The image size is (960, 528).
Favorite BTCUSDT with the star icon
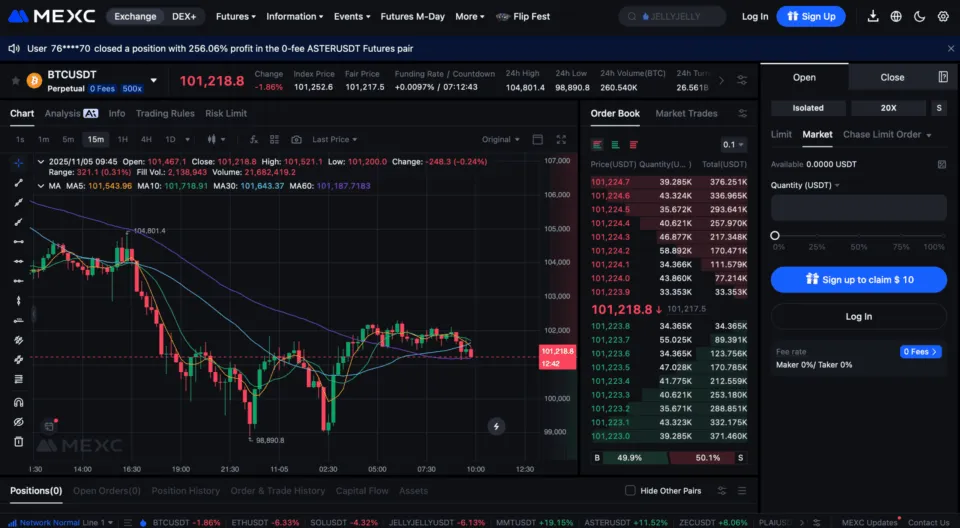pos(15,80)
